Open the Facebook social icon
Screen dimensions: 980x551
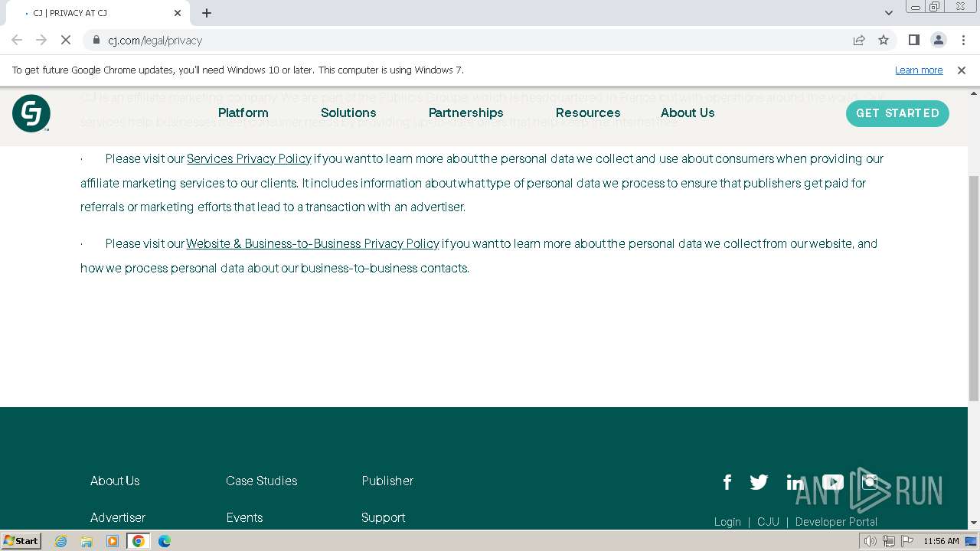[727, 482]
